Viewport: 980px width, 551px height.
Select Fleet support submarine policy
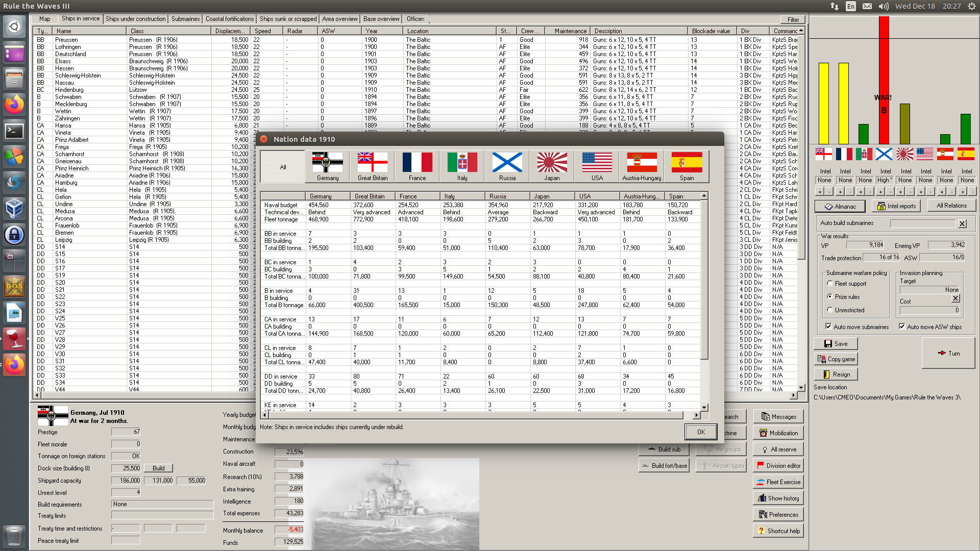click(830, 284)
